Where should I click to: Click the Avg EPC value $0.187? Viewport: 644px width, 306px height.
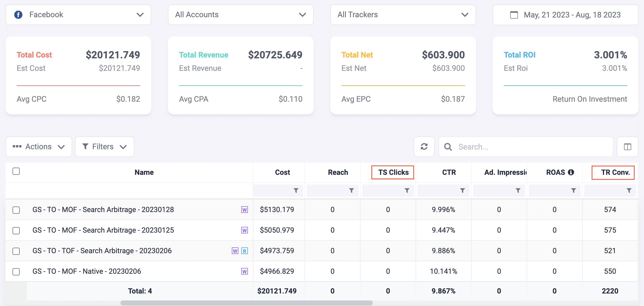point(453,99)
